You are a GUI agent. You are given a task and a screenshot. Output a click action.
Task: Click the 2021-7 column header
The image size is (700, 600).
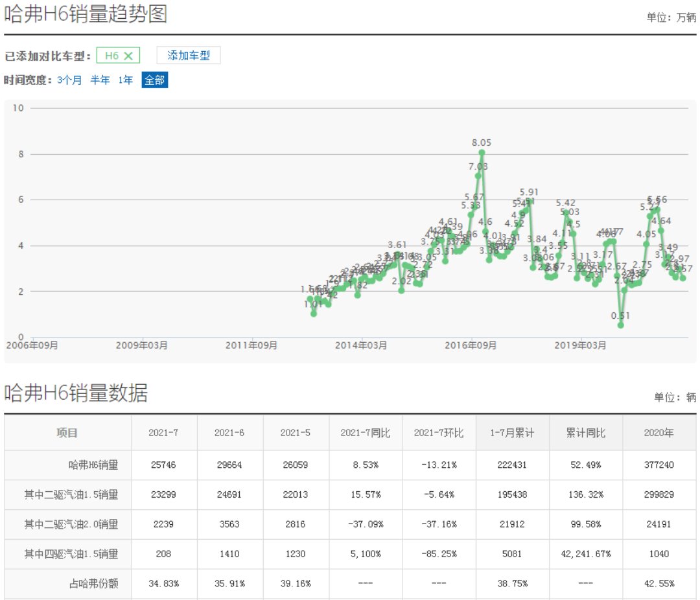point(163,433)
